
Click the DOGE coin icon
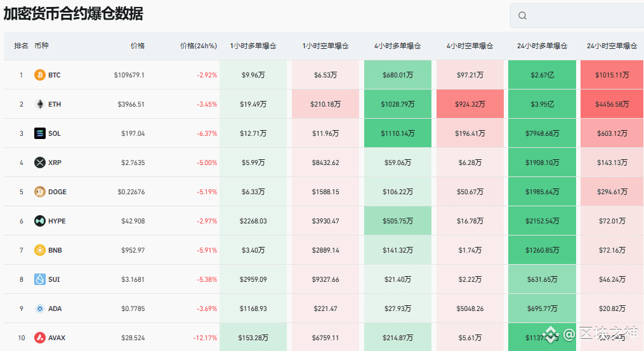[x=40, y=192]
